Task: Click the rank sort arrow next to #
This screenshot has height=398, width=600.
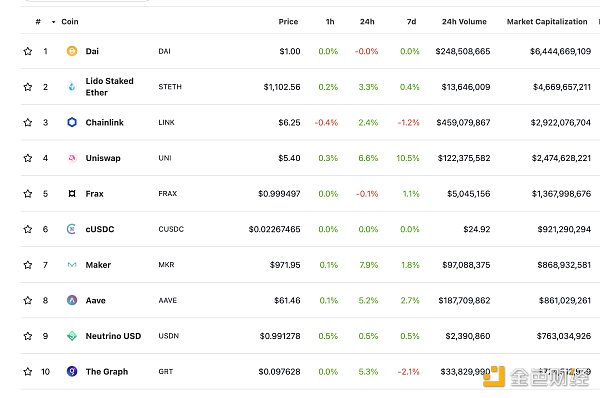Action: coord(53,22)
